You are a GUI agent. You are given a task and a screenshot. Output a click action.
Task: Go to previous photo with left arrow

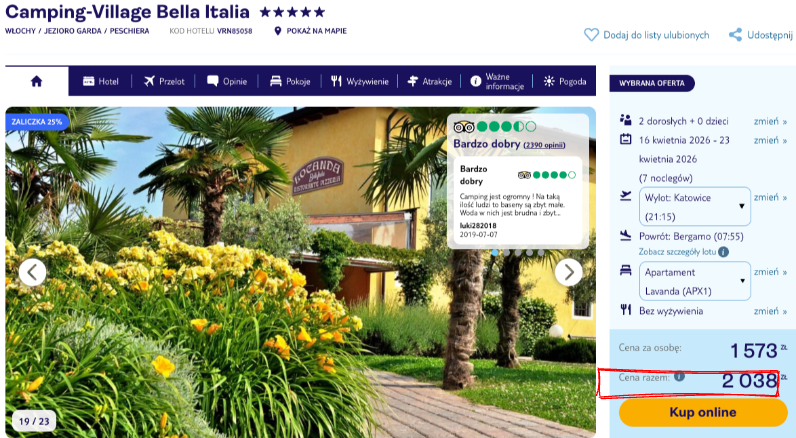[32, 273]
